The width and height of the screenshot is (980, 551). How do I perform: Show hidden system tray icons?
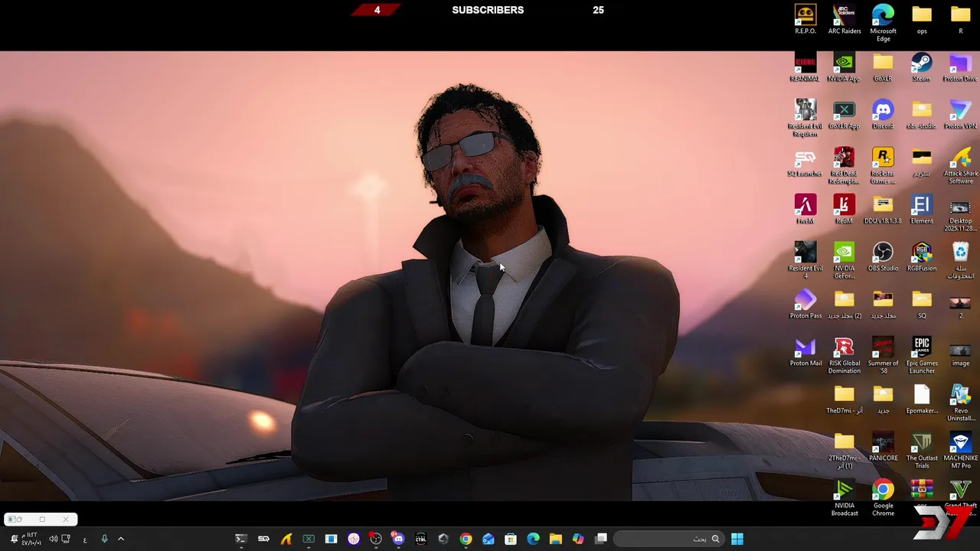[x=120, y=539]
